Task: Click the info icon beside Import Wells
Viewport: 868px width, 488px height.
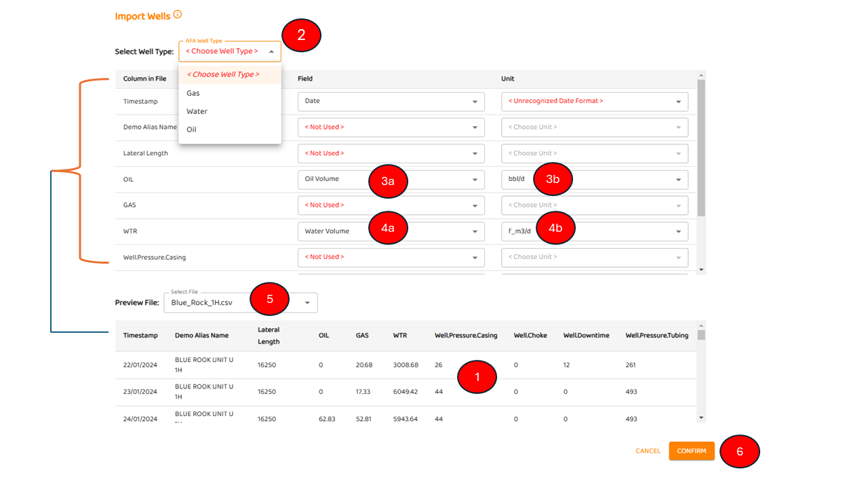Action: [178, 14]
